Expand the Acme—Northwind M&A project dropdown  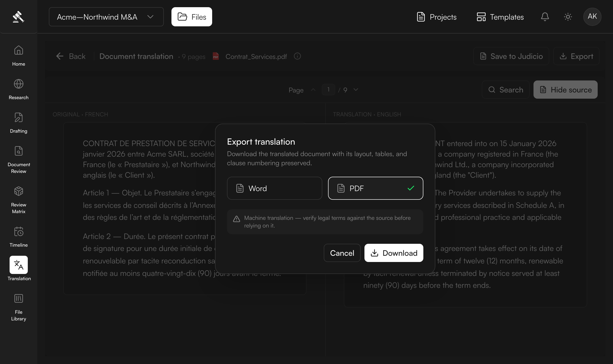pyautogui.click(x=106, y=17)
